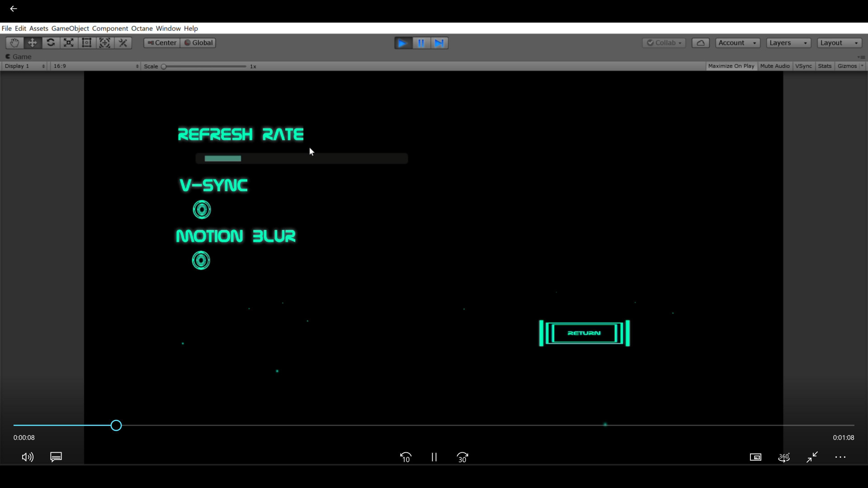Open the Account dropdown
This screenshot has height=488, width=868.
(738, 43)
